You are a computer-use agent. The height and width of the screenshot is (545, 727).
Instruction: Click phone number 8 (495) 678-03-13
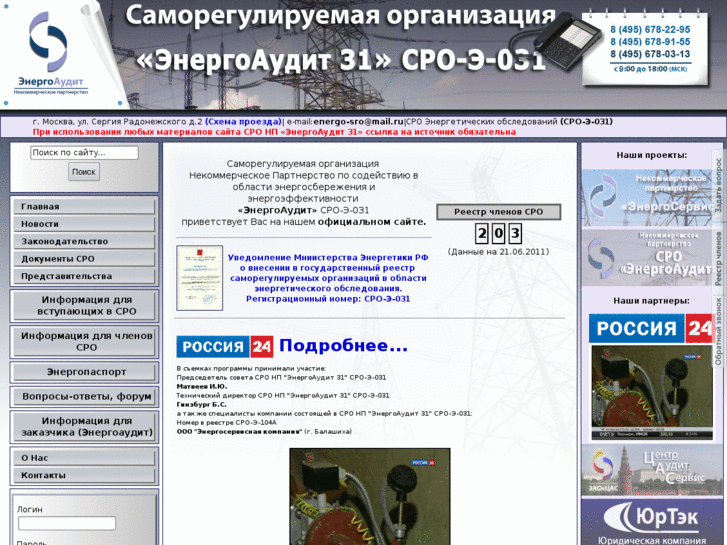tap(650, 54)
